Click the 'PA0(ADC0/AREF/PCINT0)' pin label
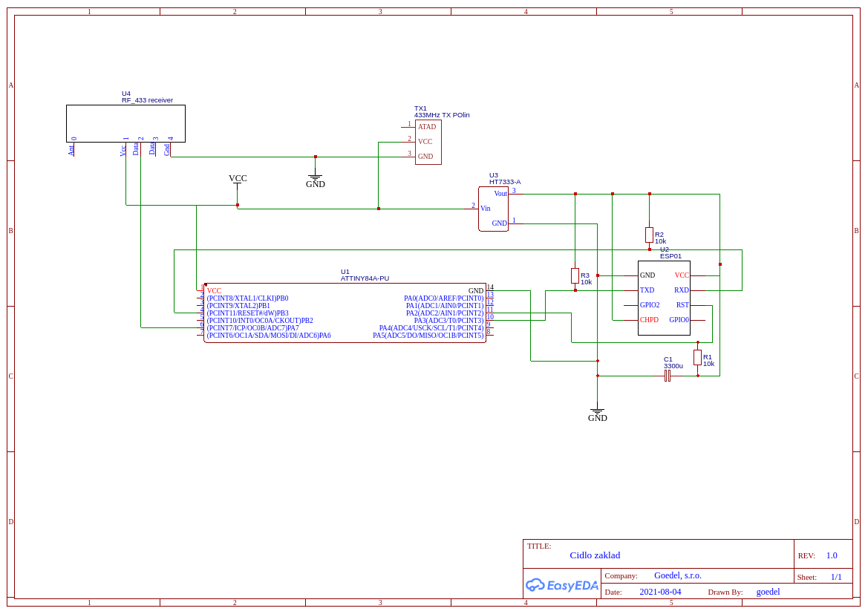Viewport: 868px width, 614px height. pos(444,298)
